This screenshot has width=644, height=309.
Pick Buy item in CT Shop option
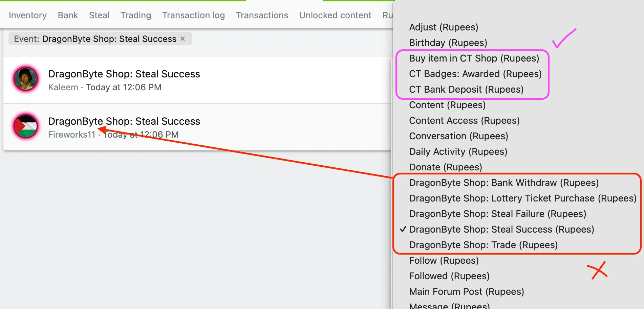click(474, 58)
